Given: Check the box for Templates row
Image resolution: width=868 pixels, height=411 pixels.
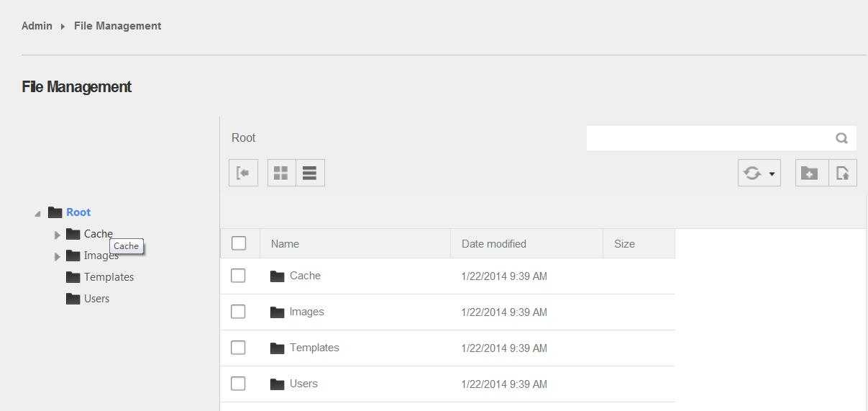Looking at the screenshot, I should point(238,348).
